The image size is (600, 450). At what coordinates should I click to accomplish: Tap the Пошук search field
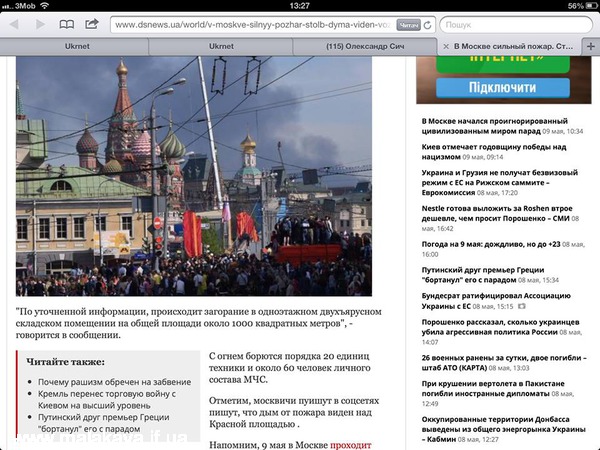pos(516,25)
